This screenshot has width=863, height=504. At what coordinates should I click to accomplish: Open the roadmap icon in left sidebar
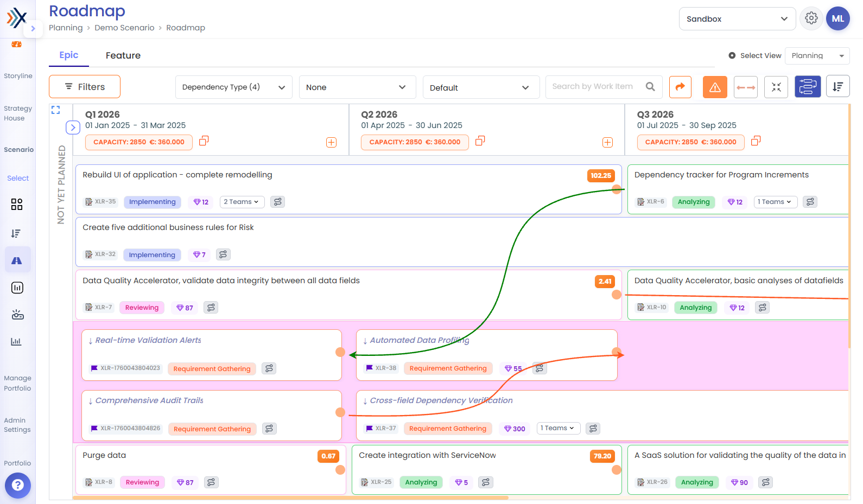coord(17,260)
